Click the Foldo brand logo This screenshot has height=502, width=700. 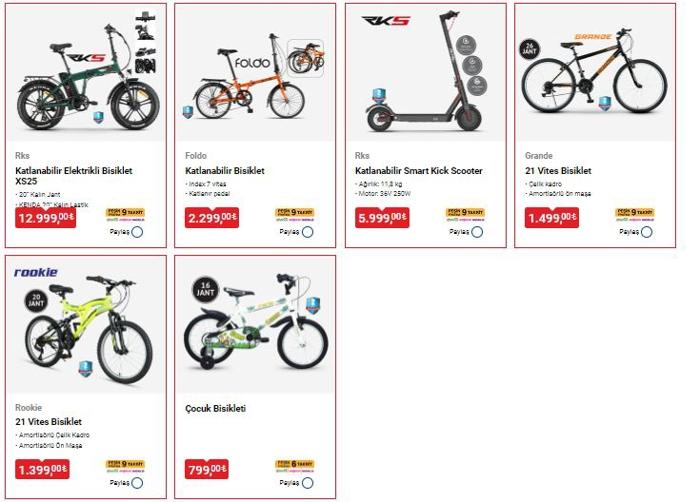click(x=253, y=62)
